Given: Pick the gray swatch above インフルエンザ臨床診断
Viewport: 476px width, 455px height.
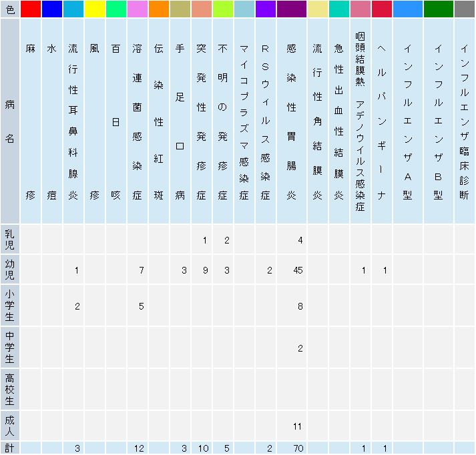Looking at the screenshot, I should coord(465,9).
